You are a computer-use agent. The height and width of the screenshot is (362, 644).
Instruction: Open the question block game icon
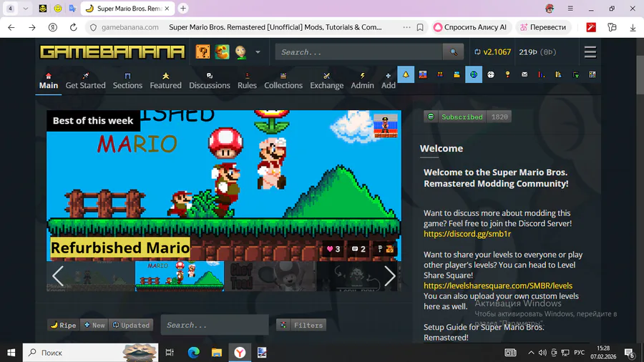tap(203, 52)
